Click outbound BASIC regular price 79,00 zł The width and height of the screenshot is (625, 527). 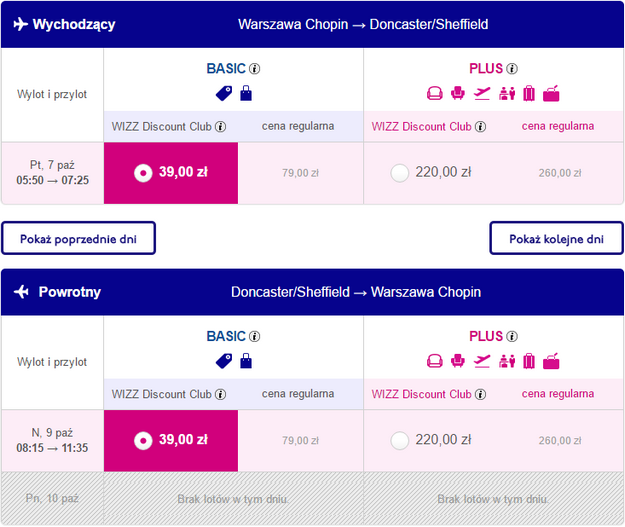point(300,173)
